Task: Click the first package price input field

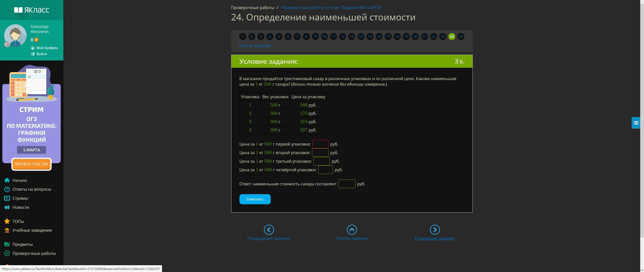Action: pyautogui.click(x=320, y=144)
